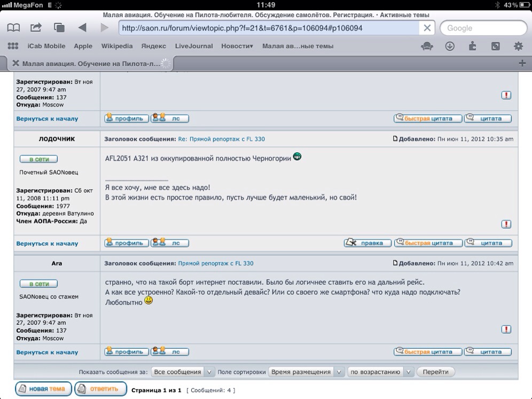
Task: Open the bookmarks book icon
Action: [13, 28]
